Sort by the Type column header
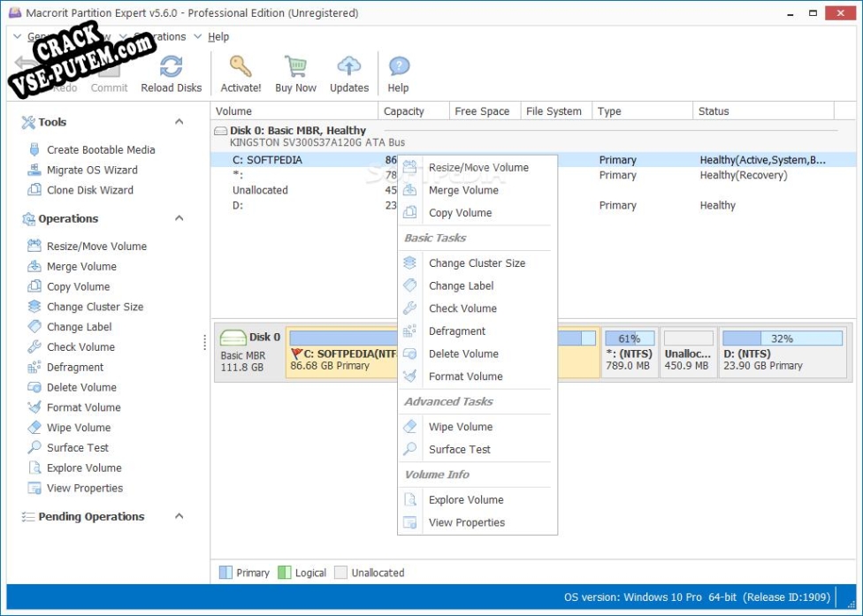This screenshot has height=616, width=863. click(642, 111)
